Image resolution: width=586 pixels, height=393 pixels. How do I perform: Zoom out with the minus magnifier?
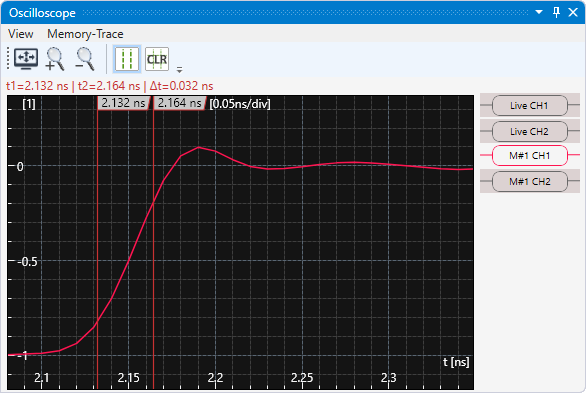85,59
